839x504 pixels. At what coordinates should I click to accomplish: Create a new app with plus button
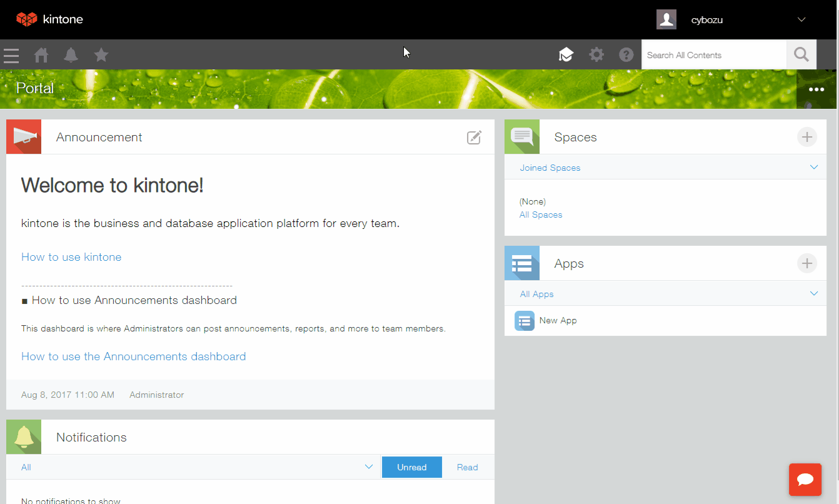tap(807, 263)
